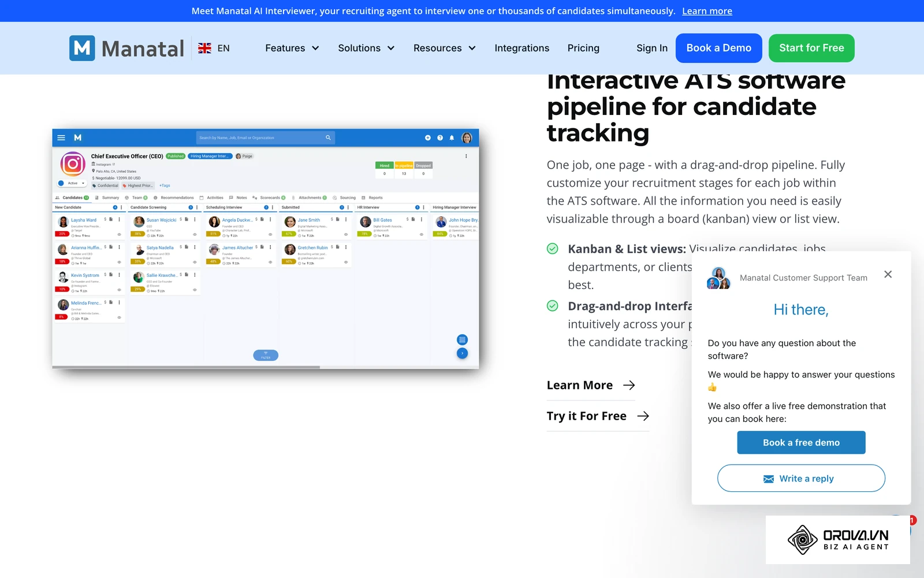Click the Try it For Free link
The height and width of the screenshot is (578, 924).
pos(598,416)
